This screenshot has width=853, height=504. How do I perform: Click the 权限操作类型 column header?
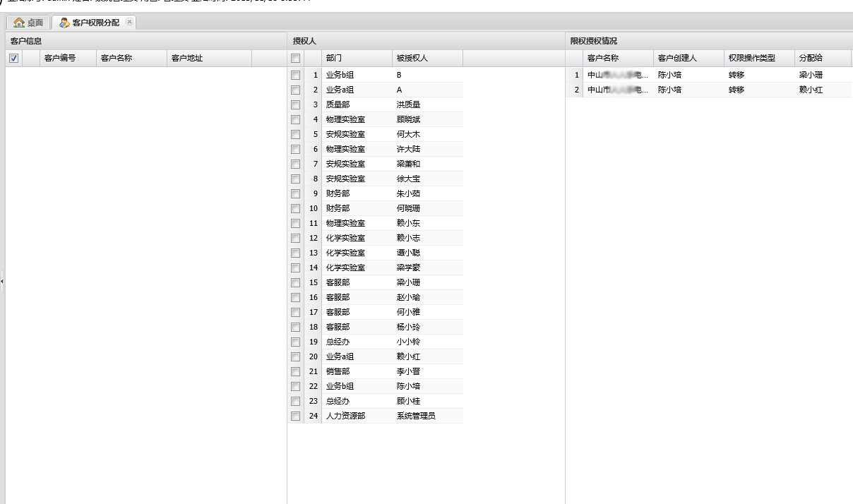click(x=752, y=59)
